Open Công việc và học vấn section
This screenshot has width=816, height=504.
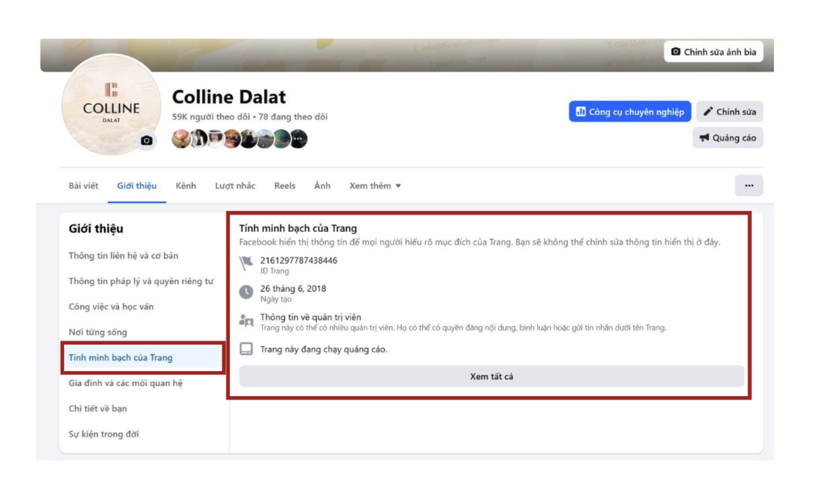coord(111,307)
